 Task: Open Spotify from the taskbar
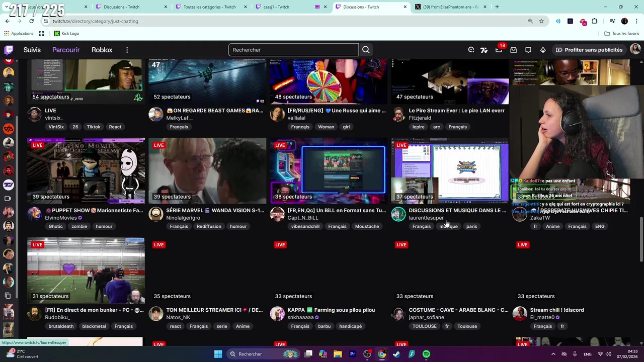426,354
